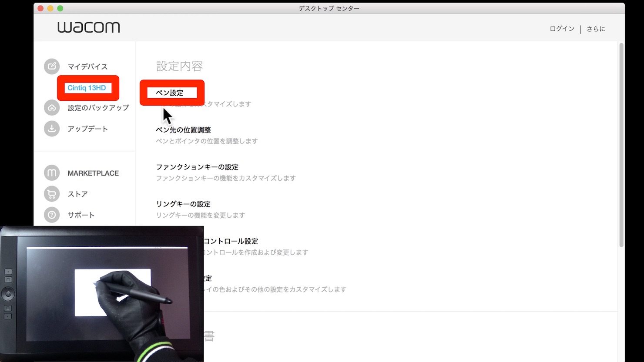Click the vertical scrollbar on the right
Screen dimensions: 644x362
[x=621, y=146]
